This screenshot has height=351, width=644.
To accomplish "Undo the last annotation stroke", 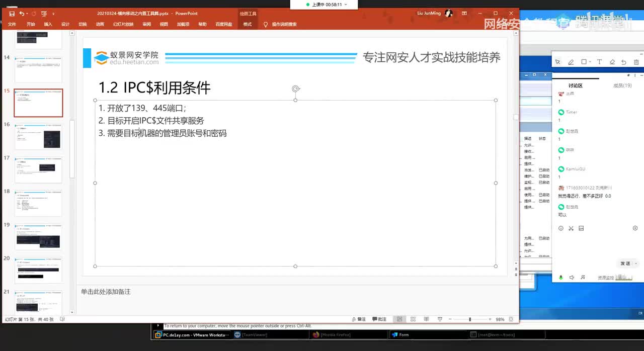I will (624, 62).
